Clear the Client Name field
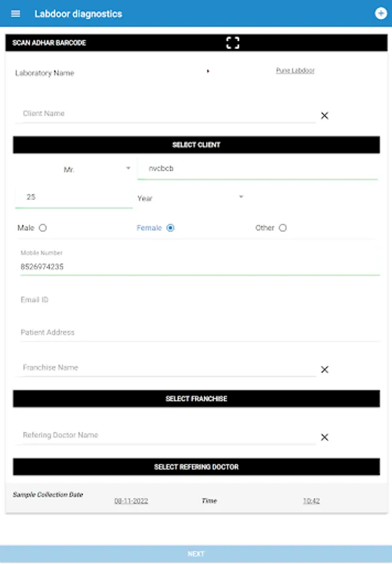Screen dimensions: 392x564 coord(324,115)
